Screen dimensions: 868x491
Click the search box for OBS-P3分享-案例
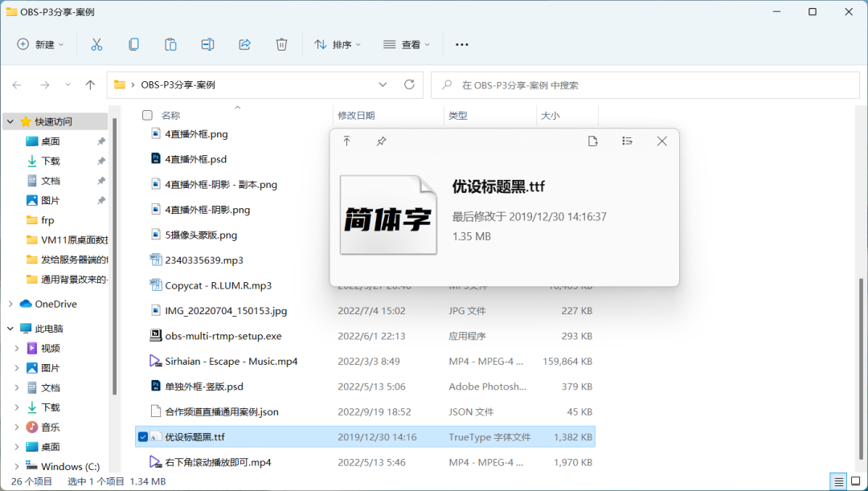point(643,84)
